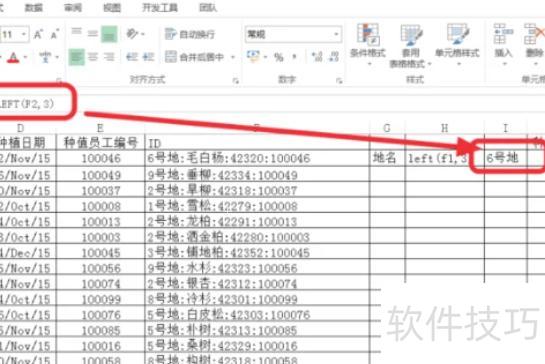Open 条件格式 conditional formatting
Screen dimensions: 545x364
click(x=368, y=44)
